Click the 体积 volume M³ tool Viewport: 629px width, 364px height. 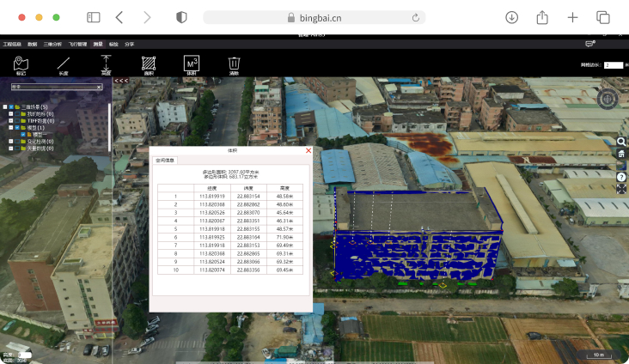(x=192, y=64)
